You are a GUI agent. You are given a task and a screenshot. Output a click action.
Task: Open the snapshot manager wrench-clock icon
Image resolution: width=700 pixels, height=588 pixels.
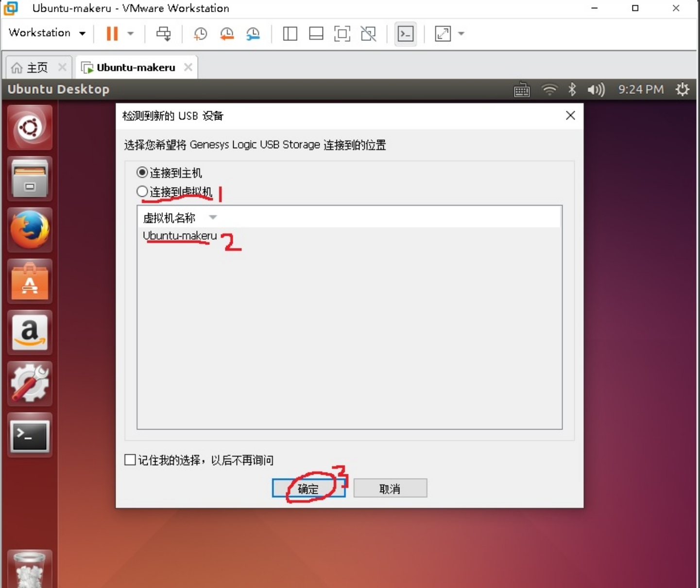point(253,34)
